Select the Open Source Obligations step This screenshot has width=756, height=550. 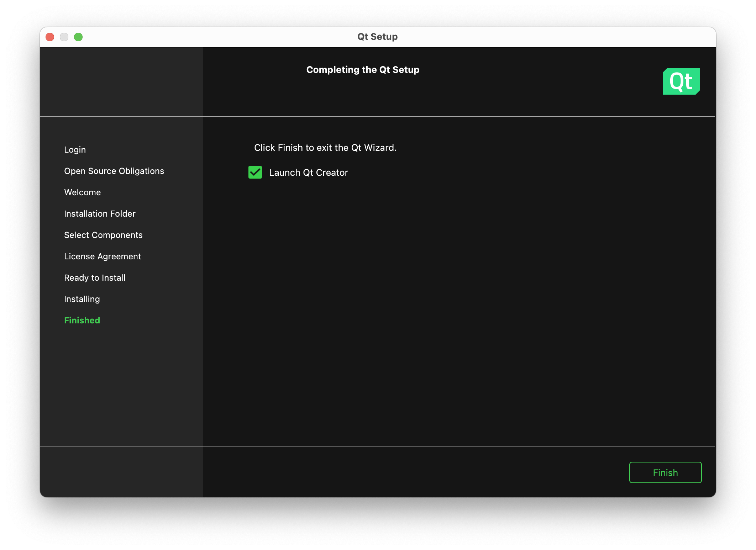114,171
